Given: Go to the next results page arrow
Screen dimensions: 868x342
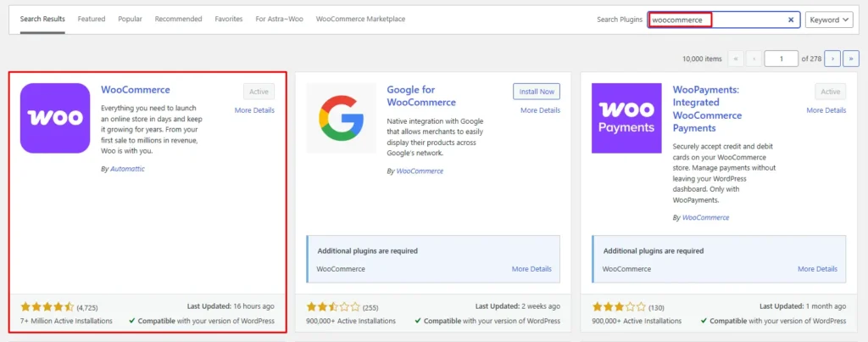Looking at the screenshot, I should [x=832, y=59].
